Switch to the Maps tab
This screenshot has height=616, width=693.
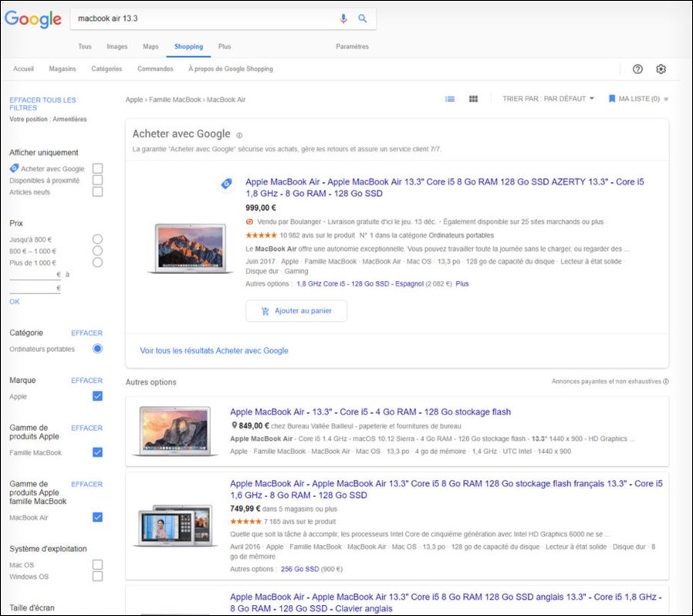pos(150,46)
